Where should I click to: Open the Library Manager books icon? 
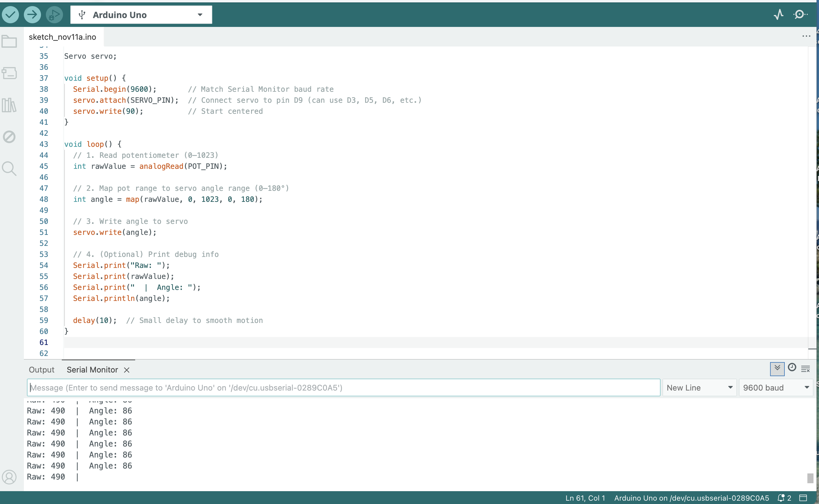(x=9, y=105)
